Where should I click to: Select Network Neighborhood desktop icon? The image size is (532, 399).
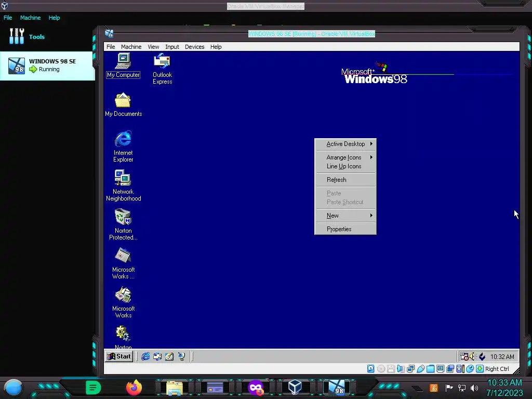123,185
